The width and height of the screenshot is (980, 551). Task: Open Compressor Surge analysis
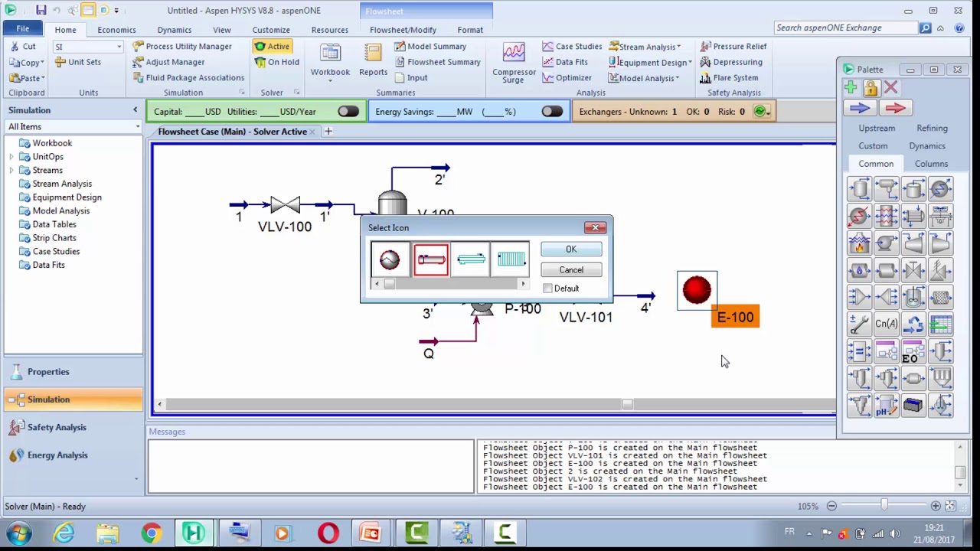pos(514,62)
